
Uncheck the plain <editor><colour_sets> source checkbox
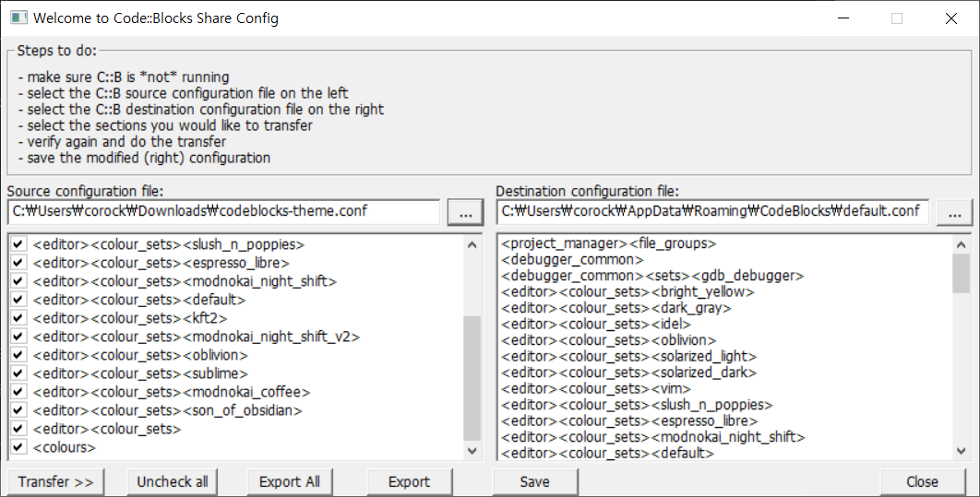tap(18, 429)
